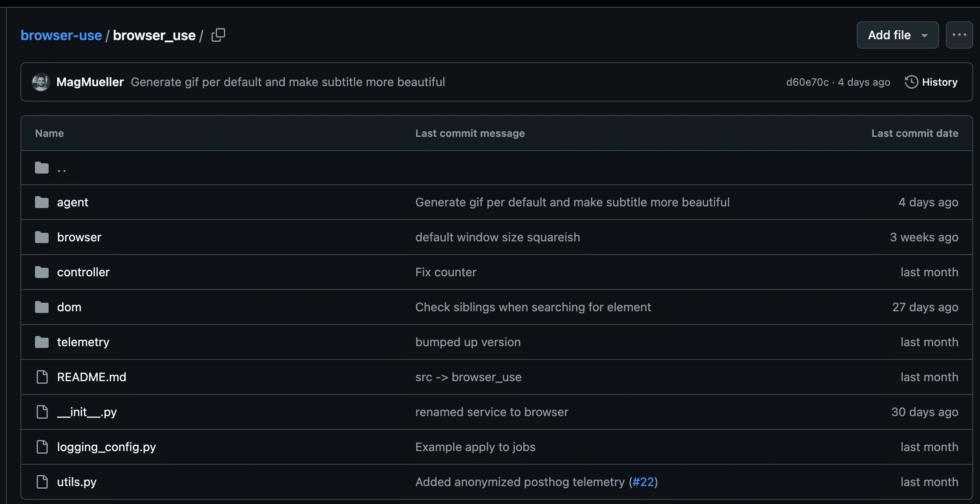
Task: Open the History clock icon
Action: tap(911, 82)
